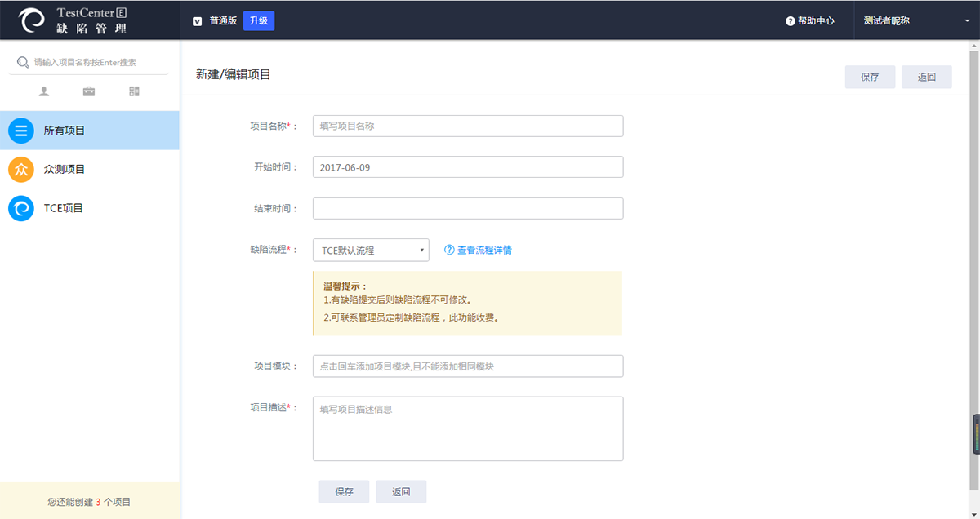Expand the 测试者昵称 user menu
Screen dimensions: 980x519
pyautogui.click(x=915, y=21)
